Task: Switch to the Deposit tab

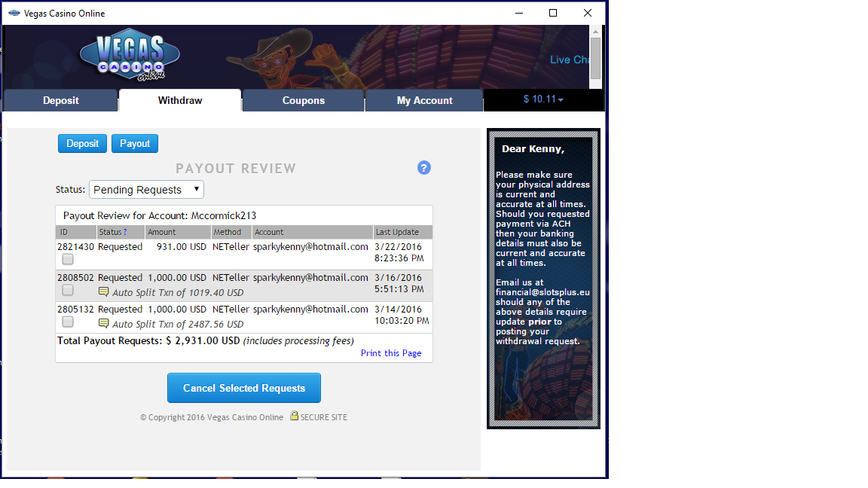Action: (x=61, y=101)
